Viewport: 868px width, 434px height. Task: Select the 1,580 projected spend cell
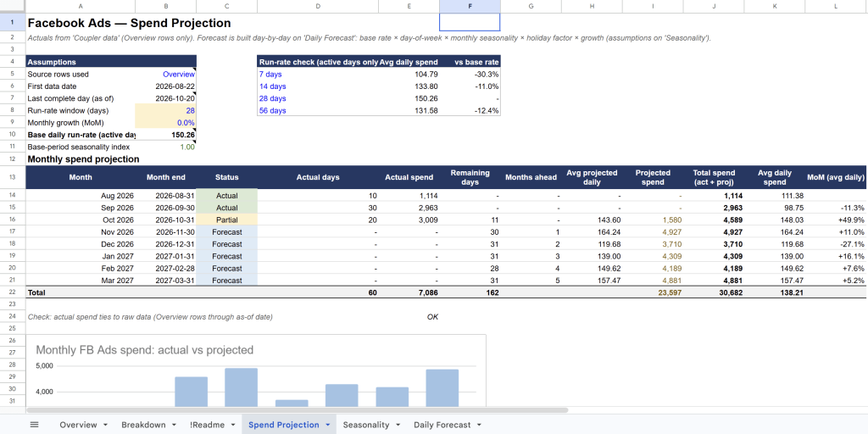pos(653,220)
